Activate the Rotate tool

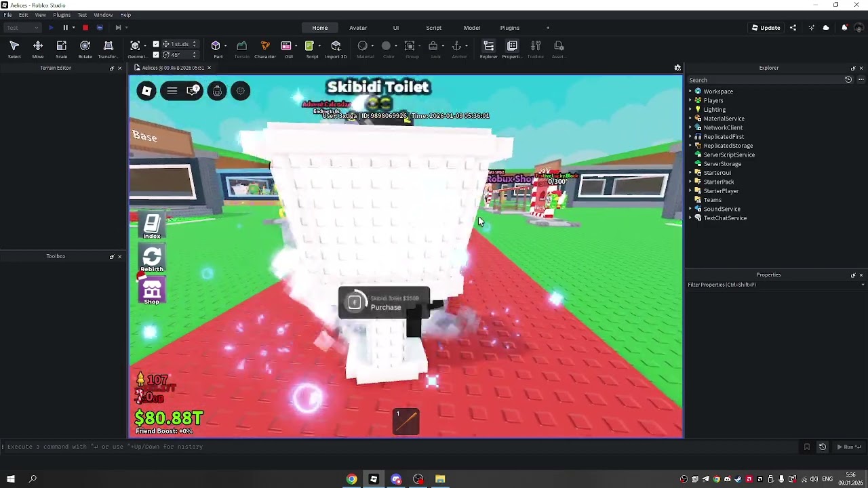point(85,49)
